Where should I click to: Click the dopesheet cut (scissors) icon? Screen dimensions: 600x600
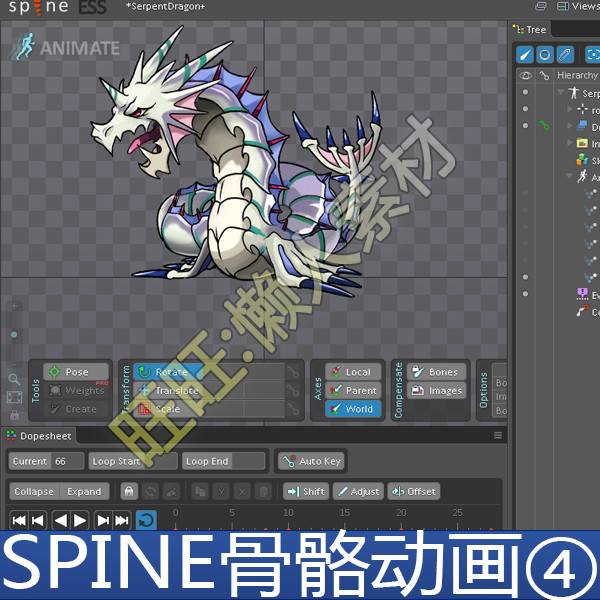point(221,491)
